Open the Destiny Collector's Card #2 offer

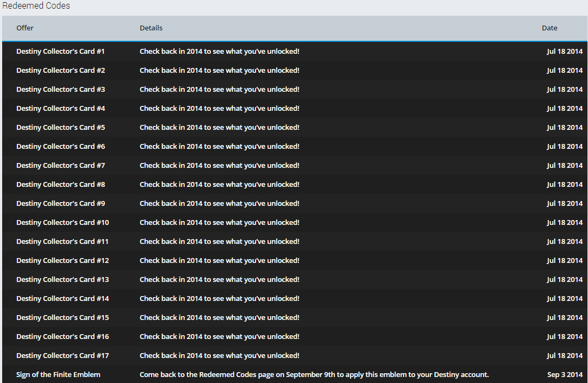coord(60,71)
